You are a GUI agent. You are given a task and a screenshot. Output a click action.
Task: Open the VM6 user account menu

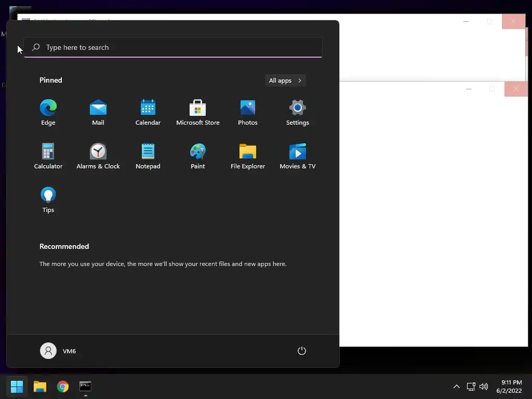58,351
